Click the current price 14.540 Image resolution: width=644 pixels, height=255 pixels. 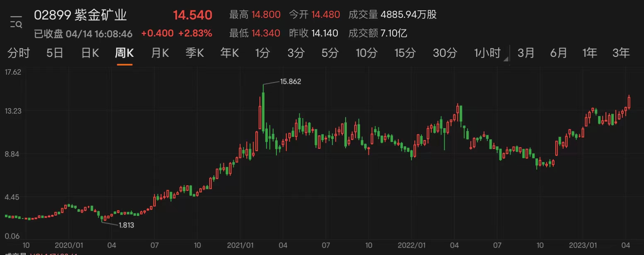pyautogui.click(x=193, y=15)
